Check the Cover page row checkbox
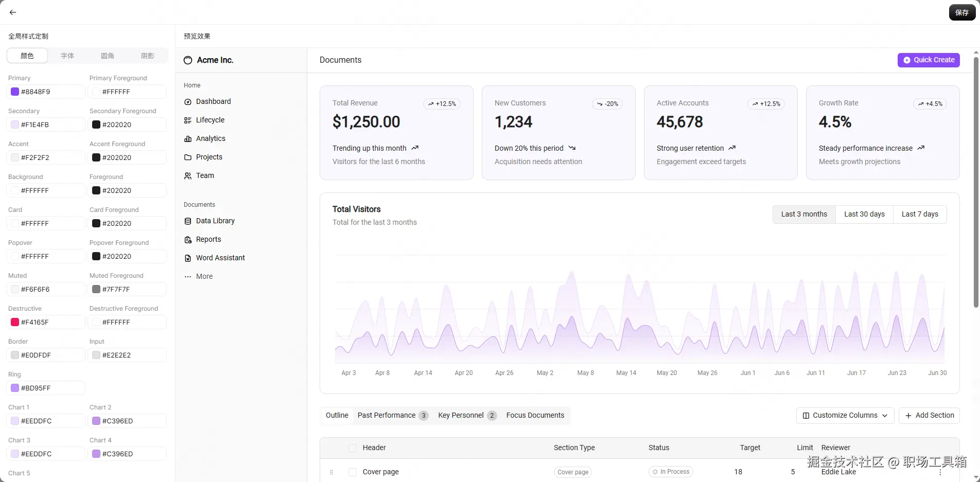The image size is (980, 482). (x=353, y=472)
